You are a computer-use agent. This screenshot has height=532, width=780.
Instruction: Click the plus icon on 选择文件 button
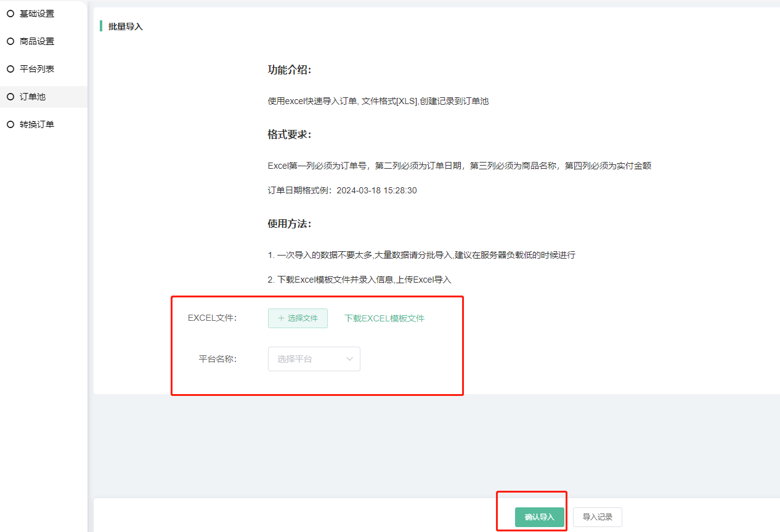coord(281,318)
